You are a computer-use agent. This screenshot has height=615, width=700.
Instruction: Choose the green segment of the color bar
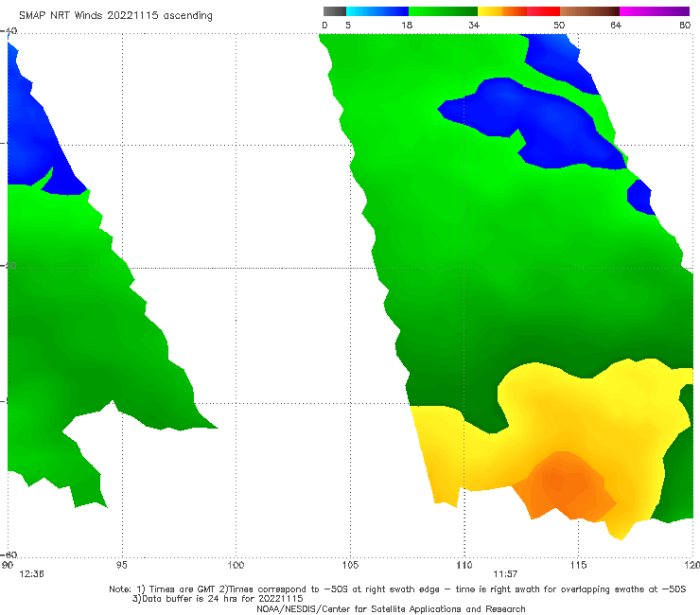[443, 11]
